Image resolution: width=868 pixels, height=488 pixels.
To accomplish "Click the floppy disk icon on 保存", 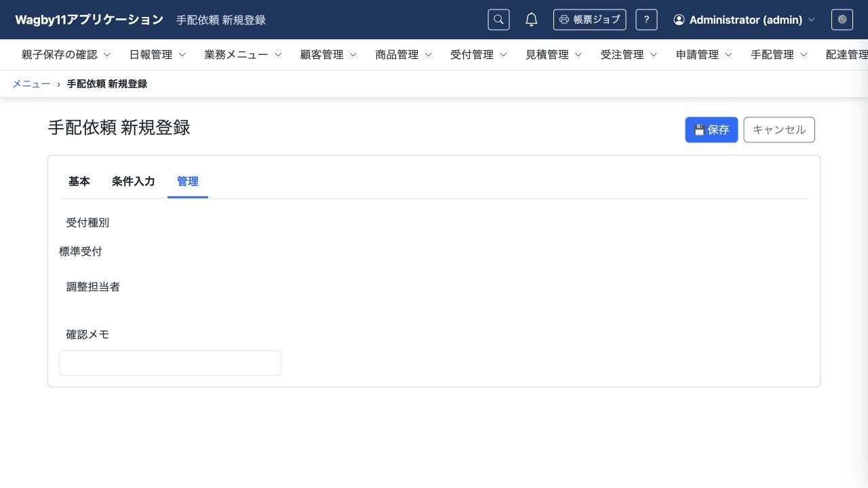I will pos(699,130).
